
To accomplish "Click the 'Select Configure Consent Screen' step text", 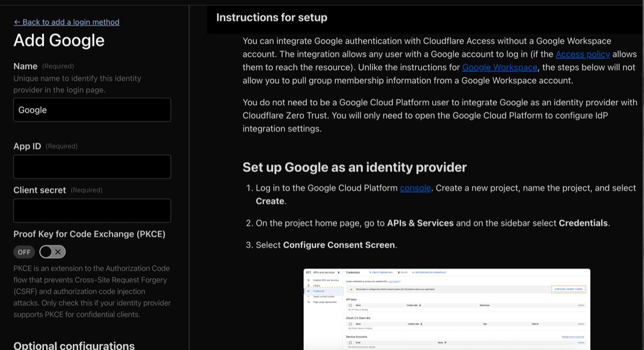I will (x=326, y=245).
